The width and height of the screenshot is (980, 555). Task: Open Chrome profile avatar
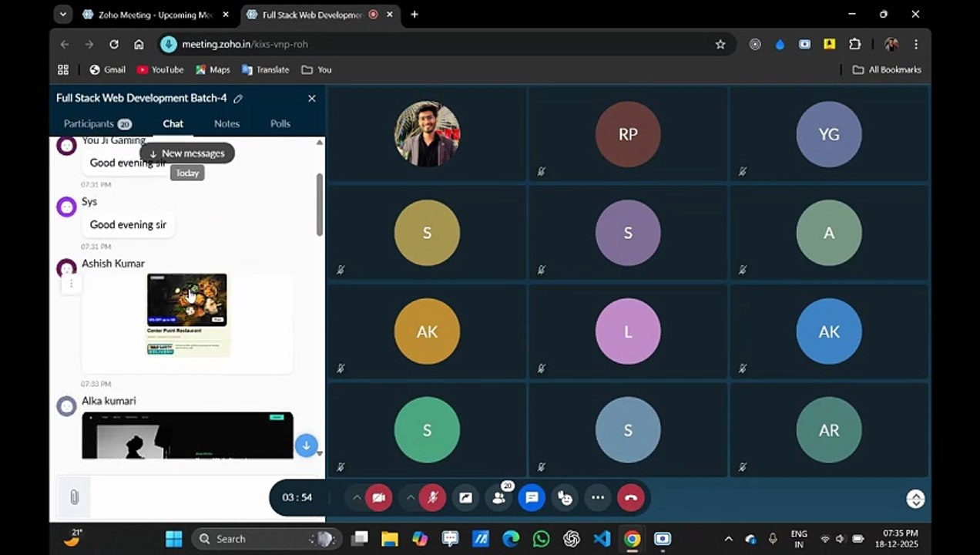click(891, 45)
